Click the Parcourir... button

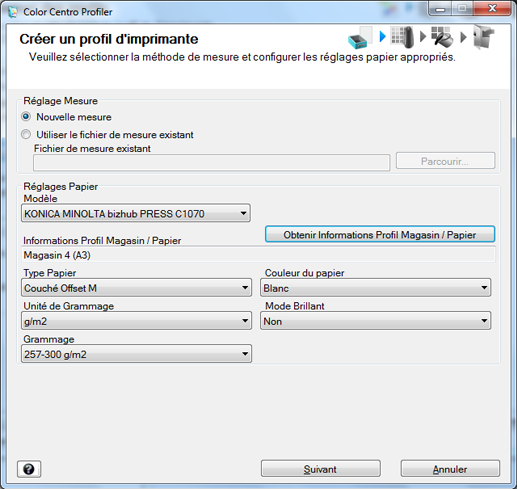click(x=445, y=161)
